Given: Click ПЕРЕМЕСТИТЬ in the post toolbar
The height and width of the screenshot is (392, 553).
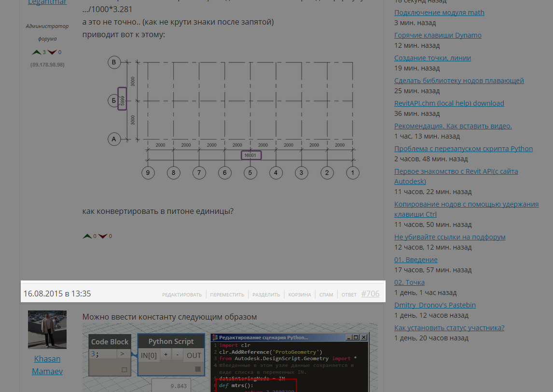Looking at the screenshot, I should (x=227, y=294).
